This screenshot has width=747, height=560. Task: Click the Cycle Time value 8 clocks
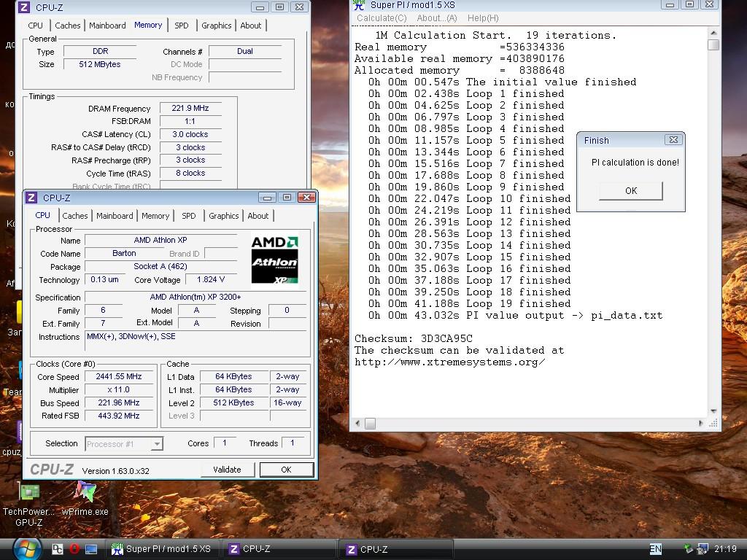pos(190,174)
